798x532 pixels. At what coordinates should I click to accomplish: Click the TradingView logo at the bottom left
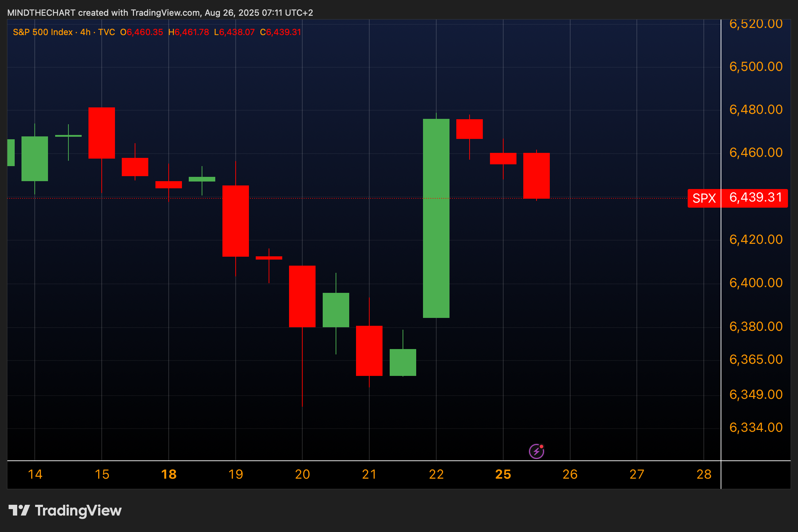tap(65, 510)
